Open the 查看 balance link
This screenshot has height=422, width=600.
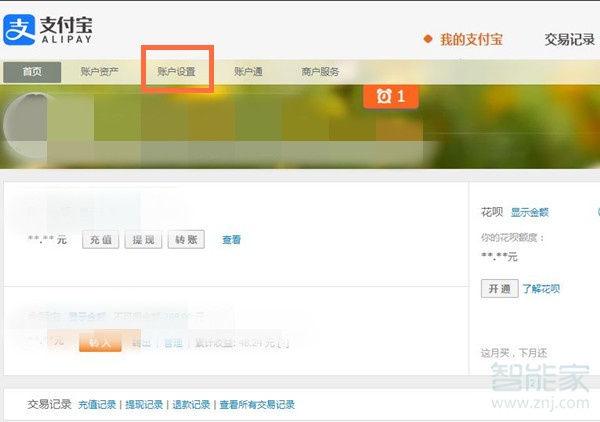(232, 240)
